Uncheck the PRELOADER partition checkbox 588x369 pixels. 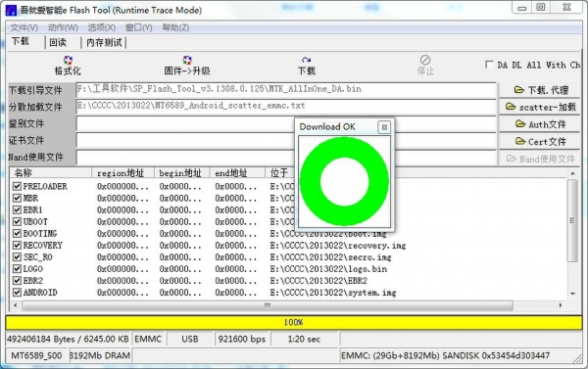(17, 186)
